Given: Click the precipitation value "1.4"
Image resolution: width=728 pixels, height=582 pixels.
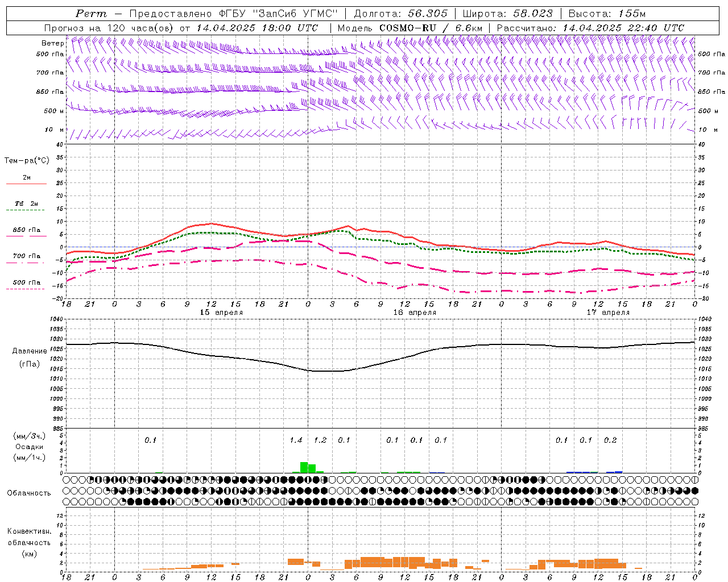Looking at the screenshot, I should coord(296,440).
